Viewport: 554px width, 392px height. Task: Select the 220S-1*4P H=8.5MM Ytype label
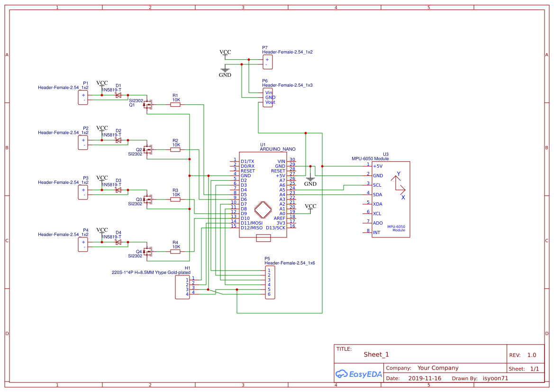[151, 273]
